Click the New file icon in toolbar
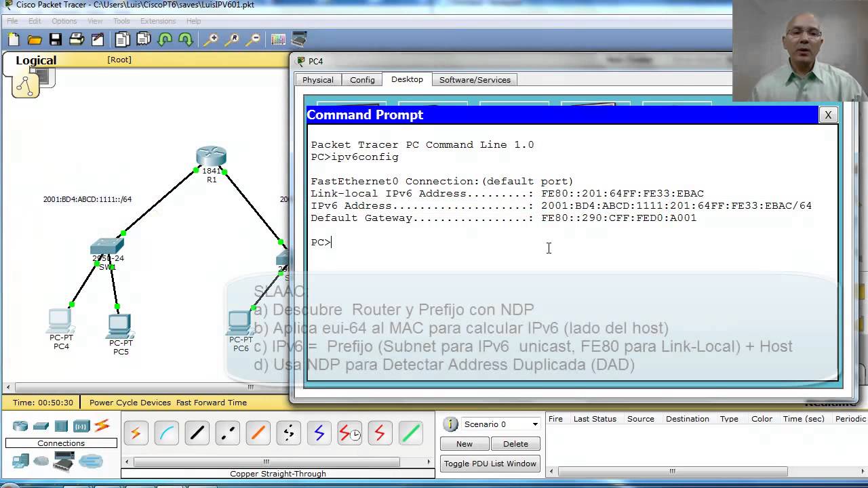This screenshot has width=868, height=488. tap(14, 40)
